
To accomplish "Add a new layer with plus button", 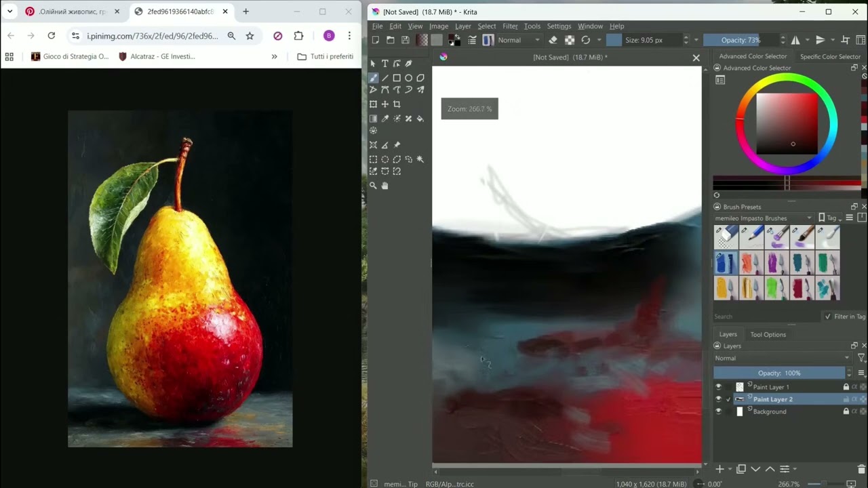I will pos(719,469).
